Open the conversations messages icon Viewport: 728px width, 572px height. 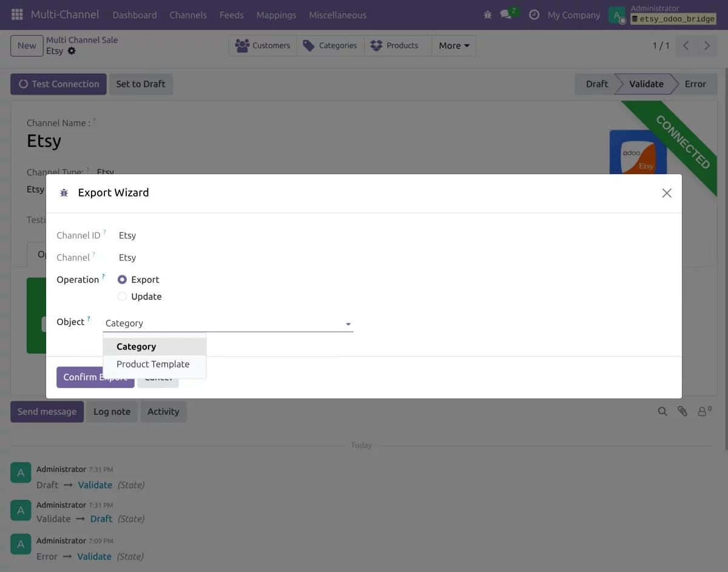(506, 15)
